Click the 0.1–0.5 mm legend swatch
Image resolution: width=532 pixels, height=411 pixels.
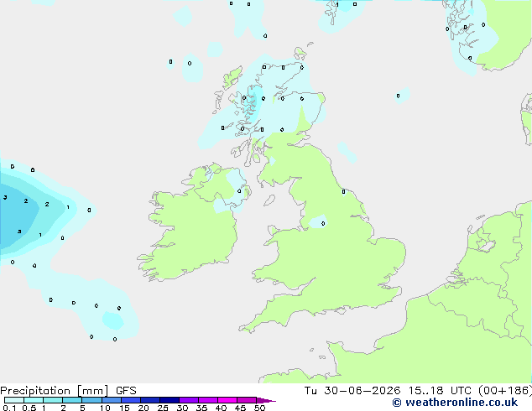(x=14, y=400)
